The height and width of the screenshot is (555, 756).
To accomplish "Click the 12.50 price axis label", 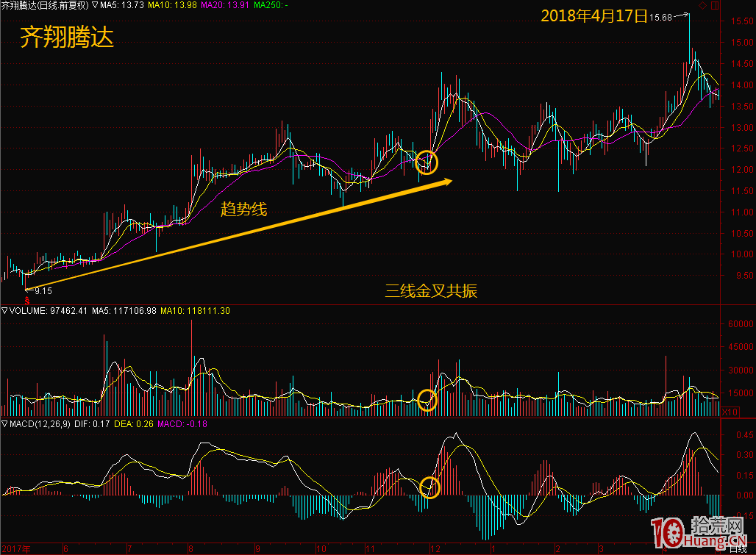I will click(742, 148).
